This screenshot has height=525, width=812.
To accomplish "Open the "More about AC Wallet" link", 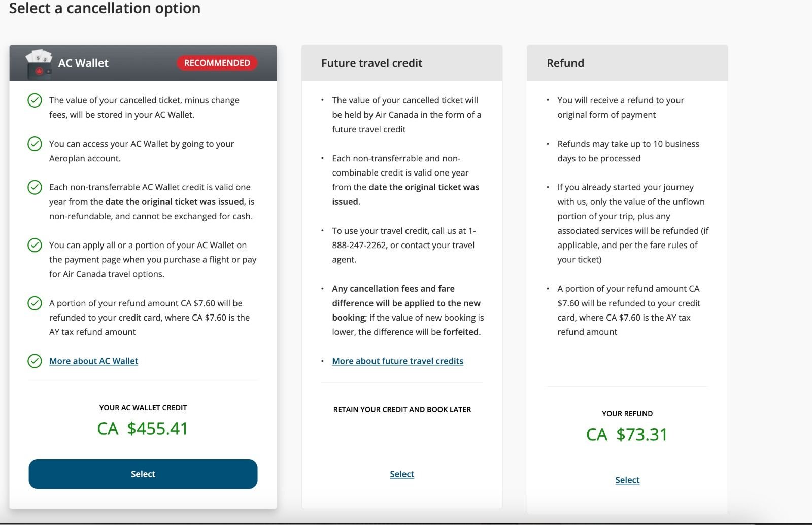I will click(x=93, y=361).
